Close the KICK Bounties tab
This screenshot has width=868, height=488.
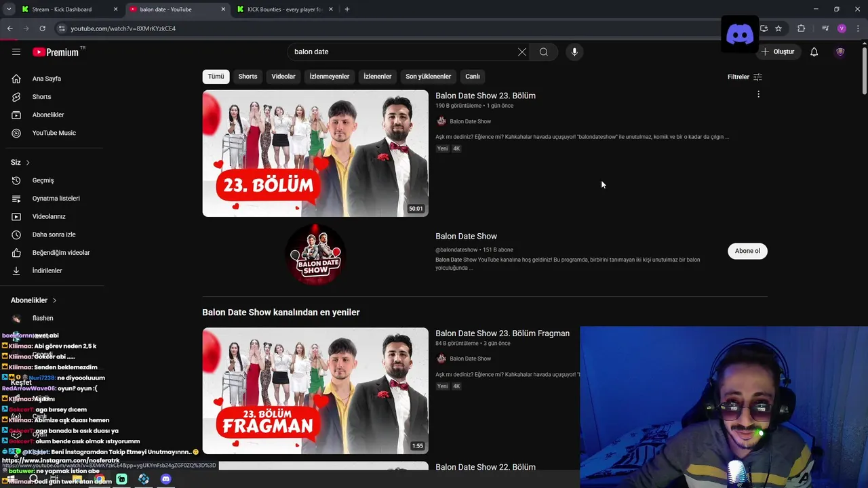(332, 9)
